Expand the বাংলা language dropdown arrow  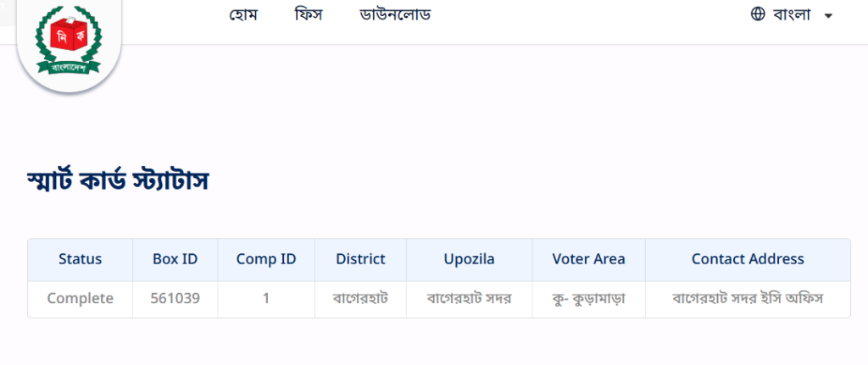tap(828, 15)
